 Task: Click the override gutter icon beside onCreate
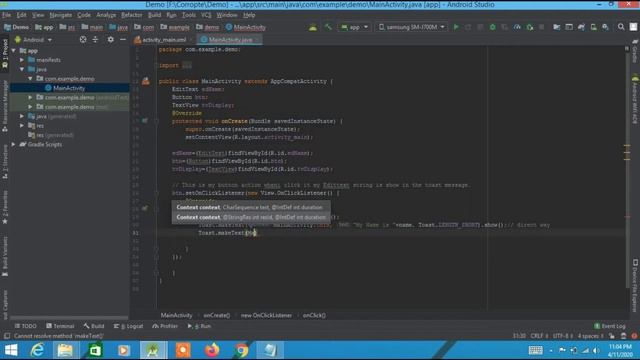click(145, 121)
